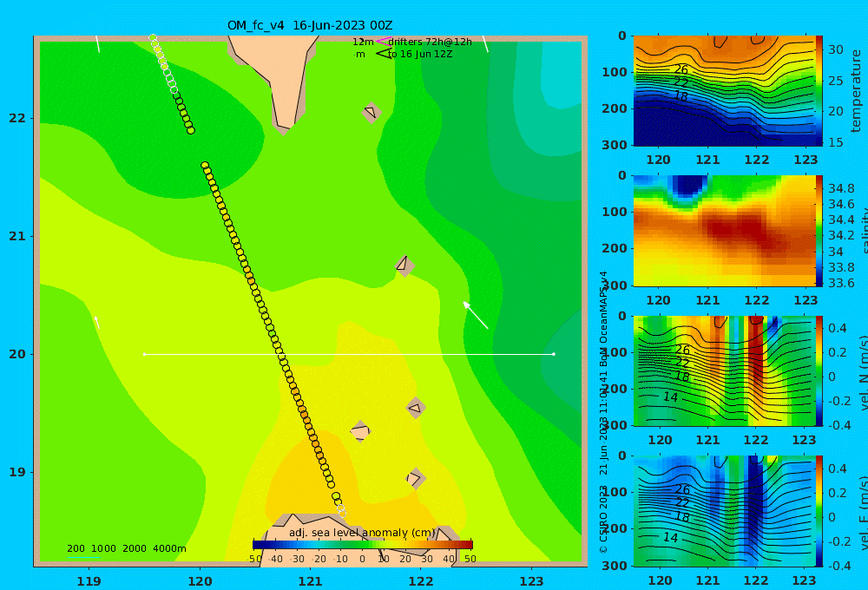
Task: Open the temperature cross-section panel
Action: (724, 91)
